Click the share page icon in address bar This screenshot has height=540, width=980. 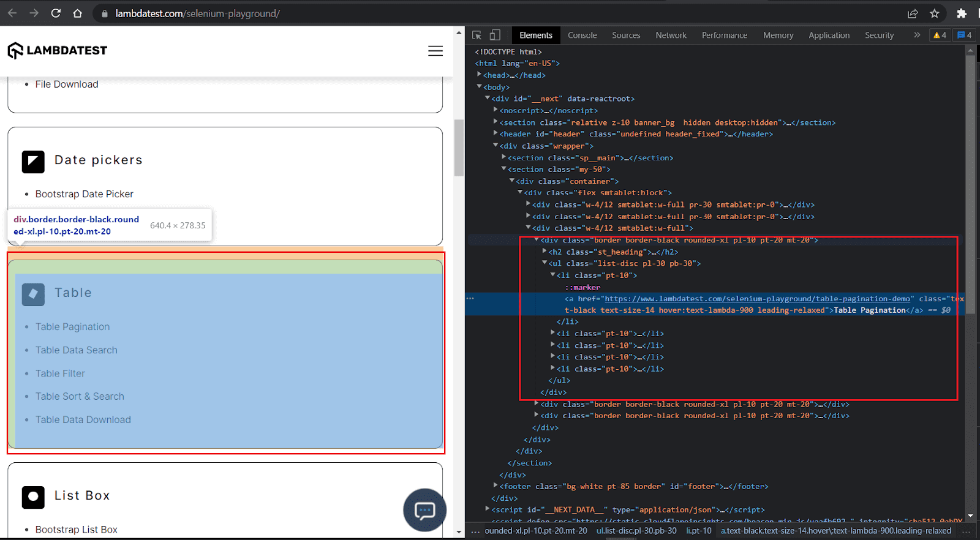tap(913, 13)
